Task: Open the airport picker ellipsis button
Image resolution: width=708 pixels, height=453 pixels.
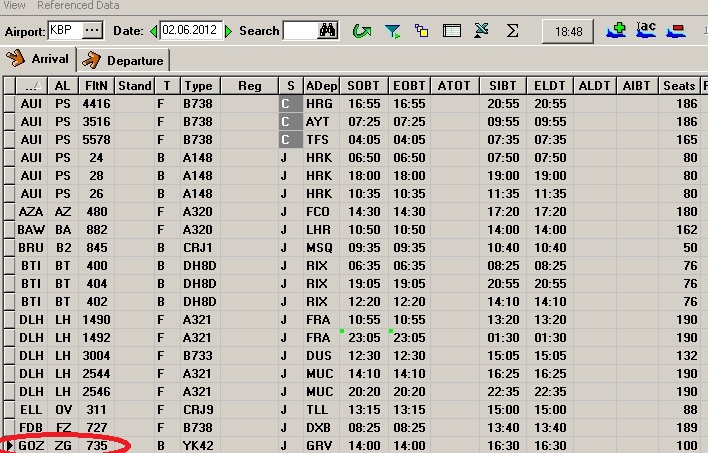Action: (92, 31)
